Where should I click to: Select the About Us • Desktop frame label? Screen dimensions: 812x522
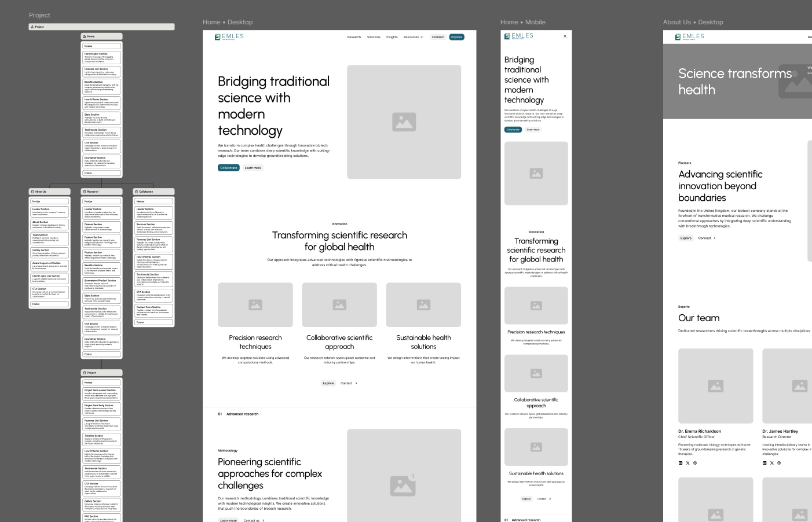pyautogui.click(x=693, y=22)
